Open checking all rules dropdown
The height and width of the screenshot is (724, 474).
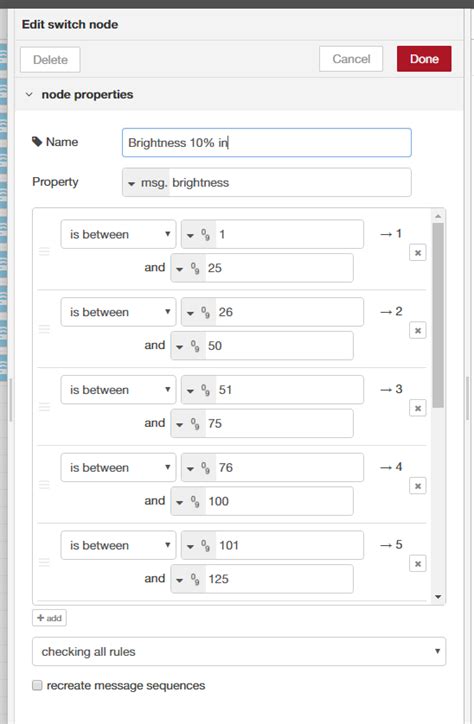(x=239, y=652)
